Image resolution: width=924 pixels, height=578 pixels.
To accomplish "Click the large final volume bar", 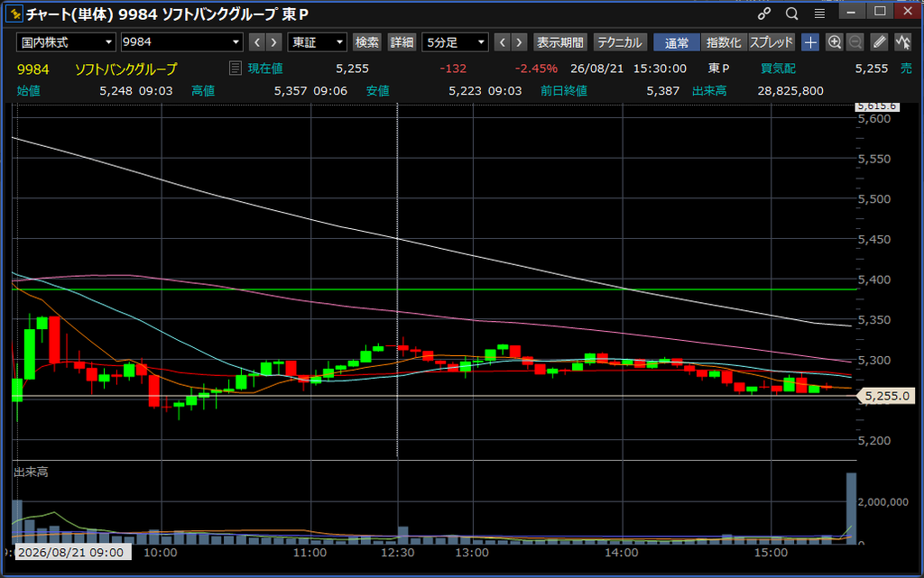I will [852, 508].
